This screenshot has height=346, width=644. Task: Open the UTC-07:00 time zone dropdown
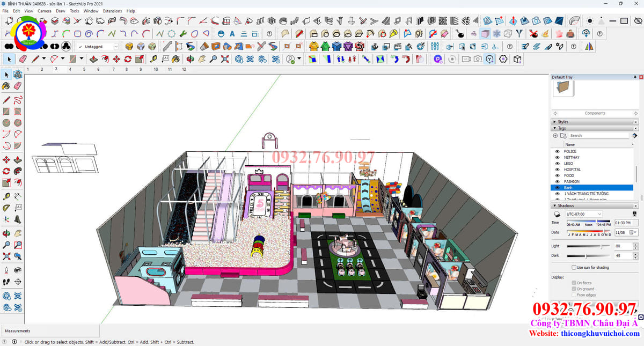[x=584, y=214]
